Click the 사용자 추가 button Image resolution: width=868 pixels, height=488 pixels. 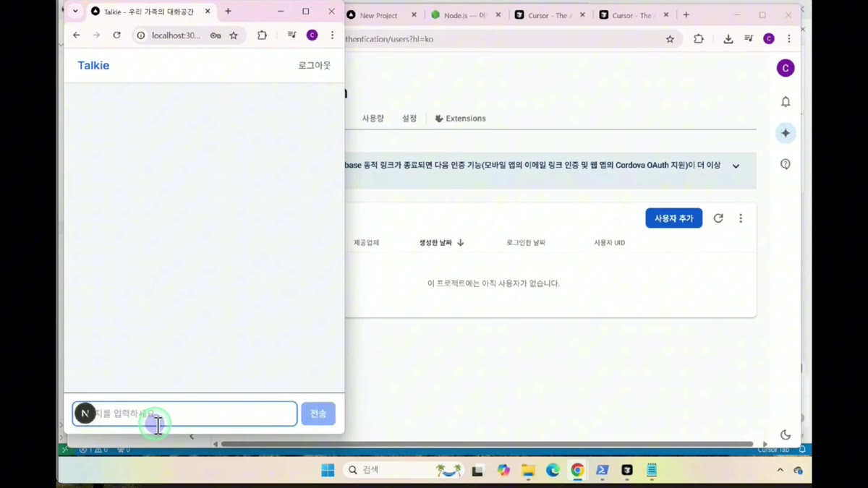673,218
